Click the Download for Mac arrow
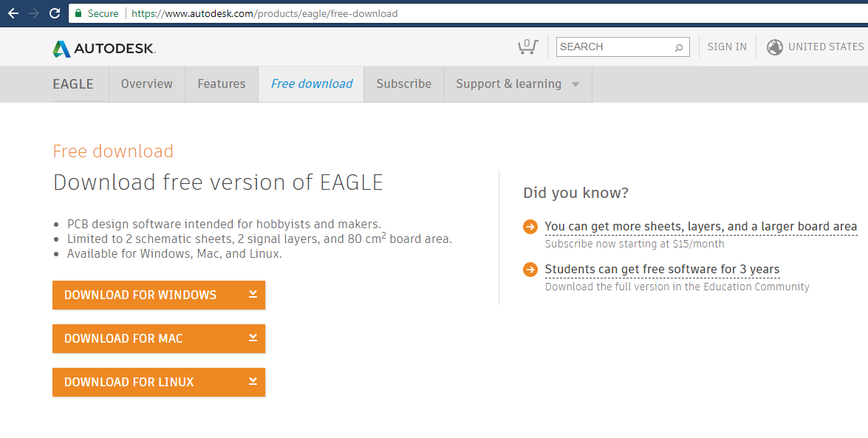The height and width of the screenshot is (438, 868). point(253,338)
